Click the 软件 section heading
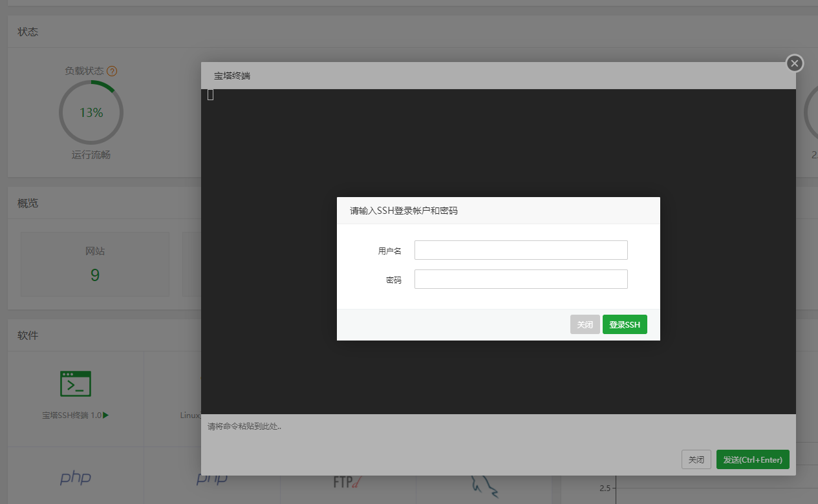The width and height of the screenshot is (818, 504). click(28, 335)
